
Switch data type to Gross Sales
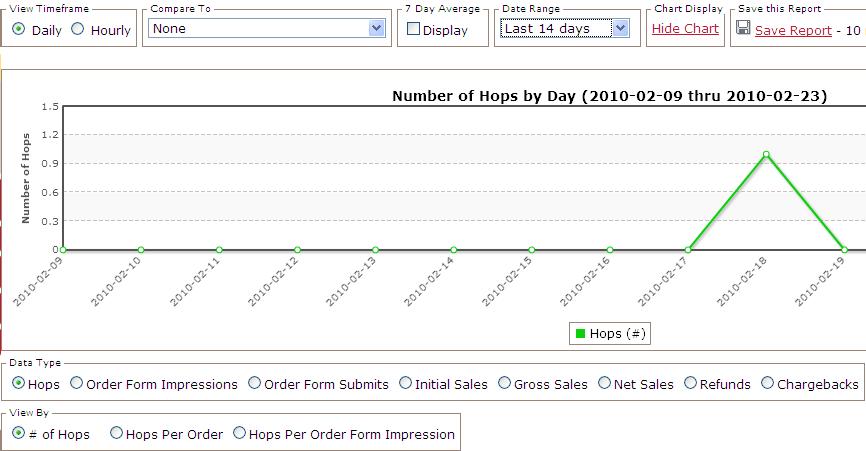(x=505, y=383)
